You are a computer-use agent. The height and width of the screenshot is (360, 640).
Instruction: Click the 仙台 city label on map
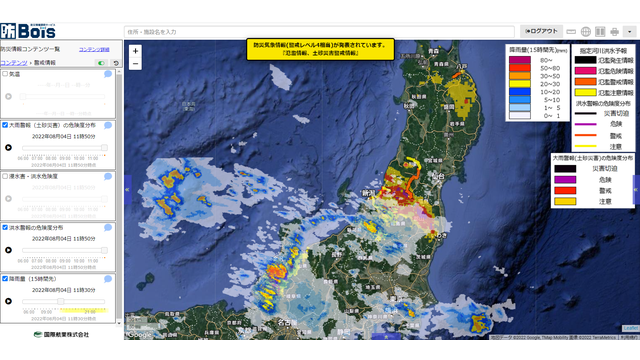click(x=438, y=176)
